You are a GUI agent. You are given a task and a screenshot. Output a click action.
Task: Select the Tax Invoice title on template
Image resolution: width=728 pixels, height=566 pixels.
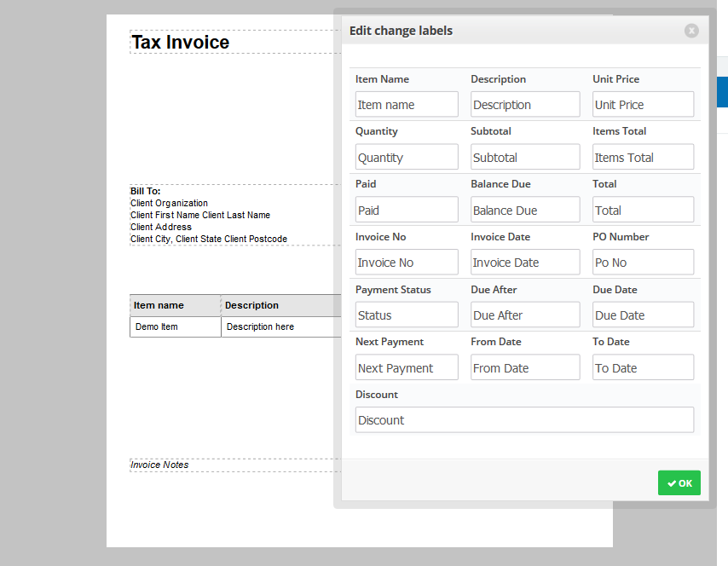pos(180,43)
